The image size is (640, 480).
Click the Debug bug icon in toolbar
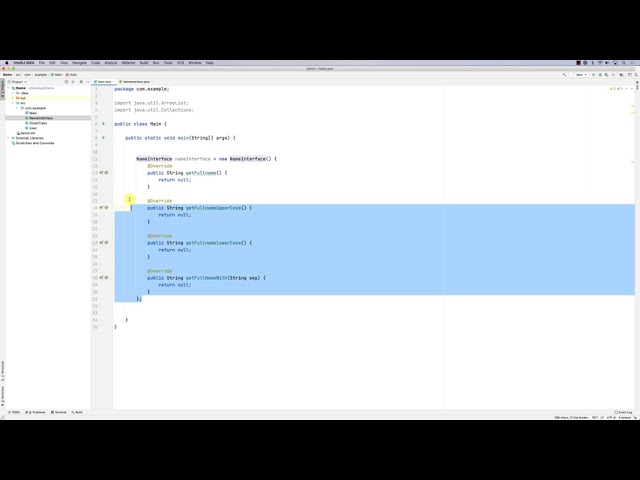coord(600,75)
